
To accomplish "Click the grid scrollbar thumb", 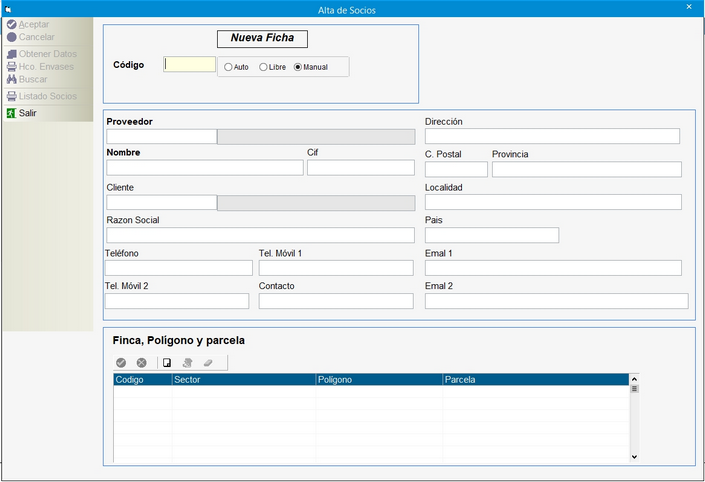I will (x=634, y=388).
